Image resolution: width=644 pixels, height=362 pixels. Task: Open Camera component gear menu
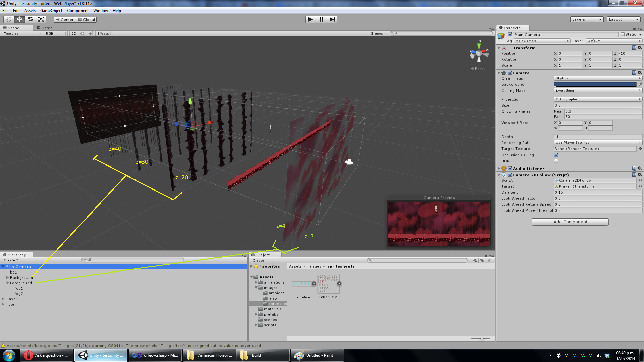(640, 73)
